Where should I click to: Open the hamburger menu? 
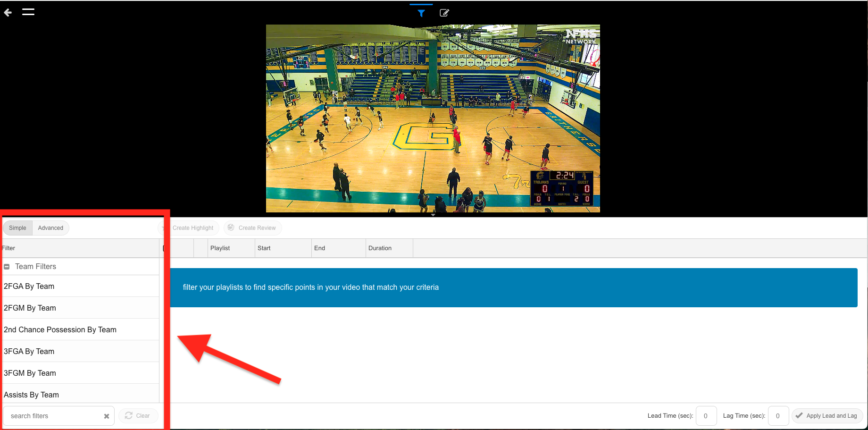(x=28, y=12)
